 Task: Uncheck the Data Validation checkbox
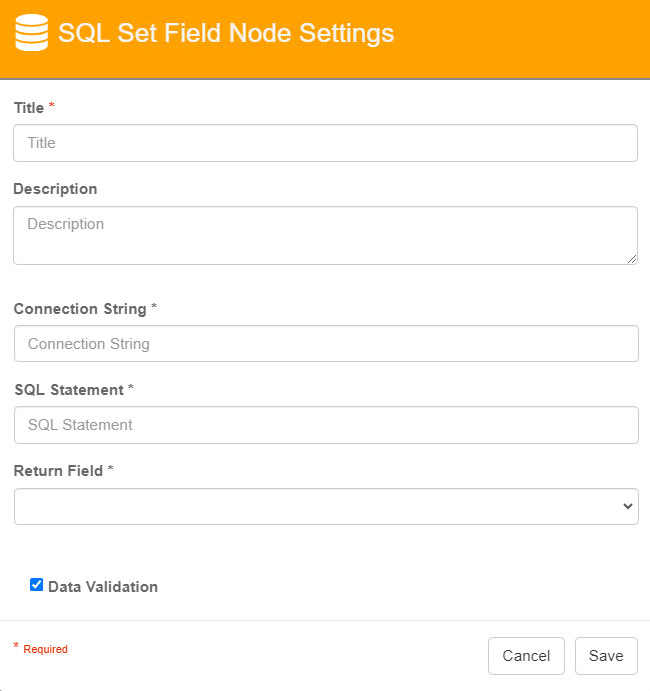(x=37, y=585)
